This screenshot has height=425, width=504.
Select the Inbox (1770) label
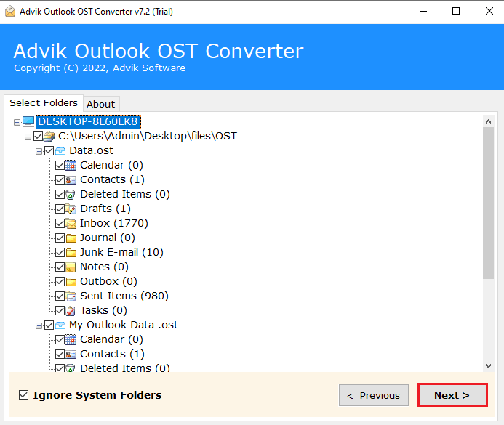click(x=114, y=223)
